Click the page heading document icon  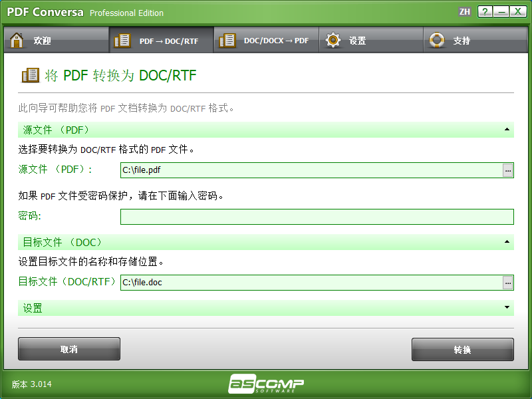pos(30,75)
